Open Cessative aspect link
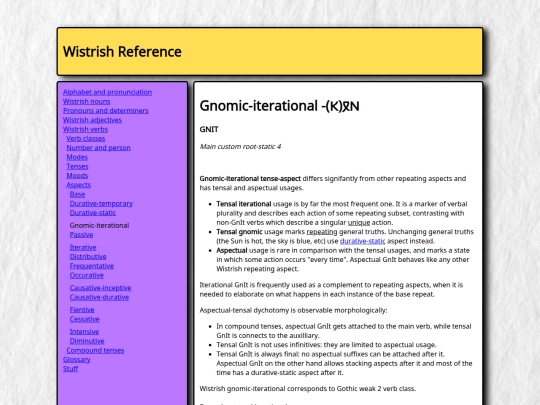The height and width of the screenshot is (405, 540). click(85, 319)
